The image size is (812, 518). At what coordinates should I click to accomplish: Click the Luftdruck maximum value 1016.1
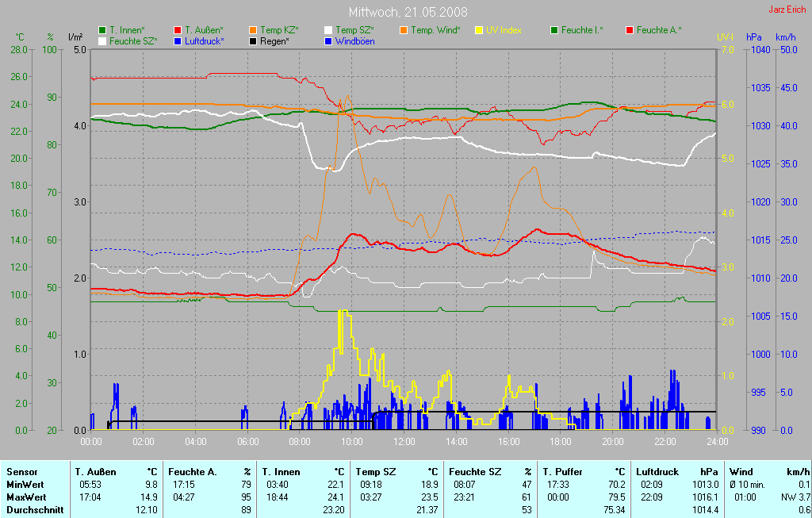pyautogui.click(x=707, y=497)
